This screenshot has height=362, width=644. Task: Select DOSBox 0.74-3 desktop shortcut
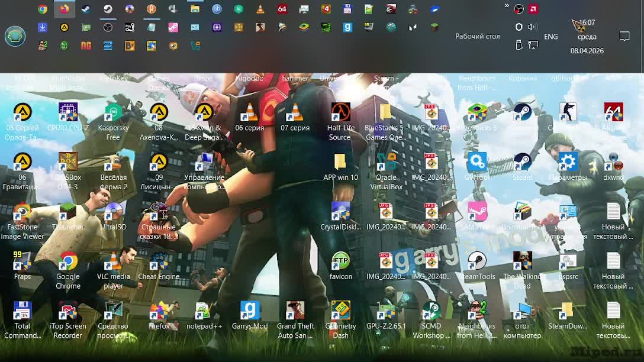point(67,172)
